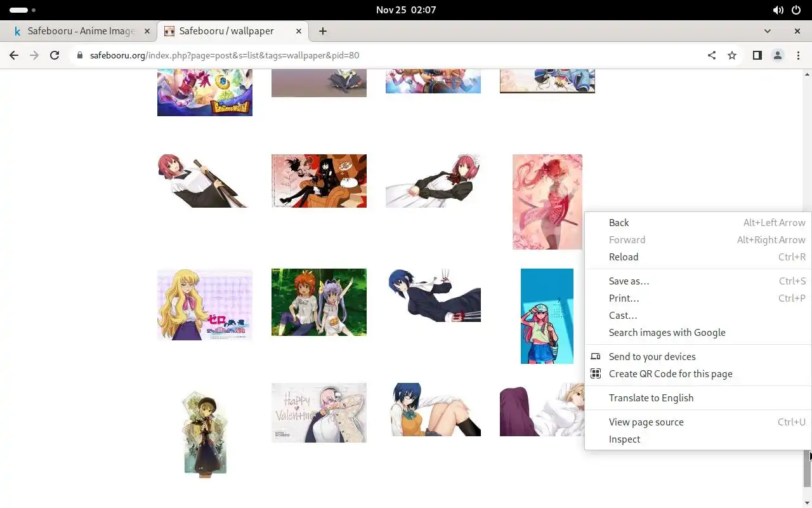The height and width of the screenshot is (508, 812).
Task: Open the side panel icon
Action: (x=757, y=55)
